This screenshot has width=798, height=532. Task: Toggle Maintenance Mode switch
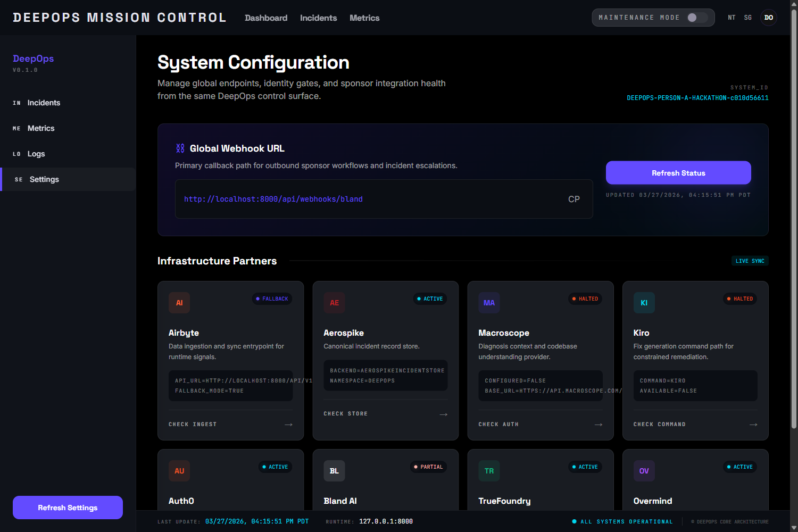click(697, 18)
